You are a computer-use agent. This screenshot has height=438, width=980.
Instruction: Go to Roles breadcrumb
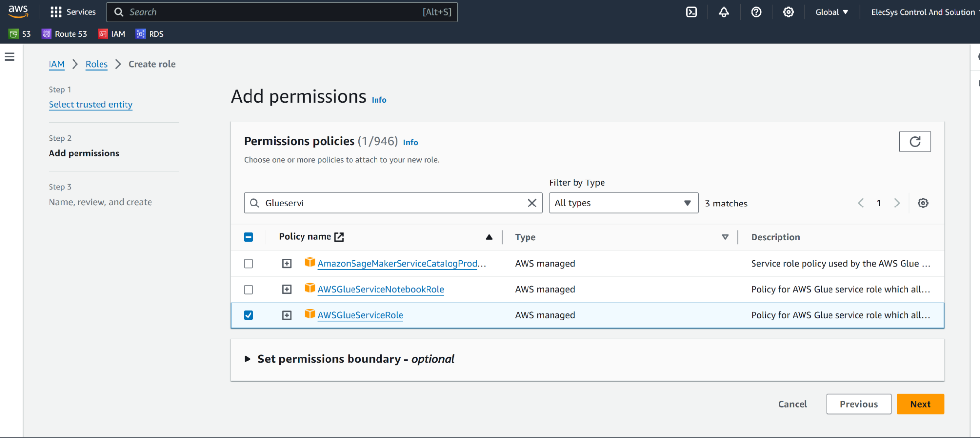coord(97,64)
